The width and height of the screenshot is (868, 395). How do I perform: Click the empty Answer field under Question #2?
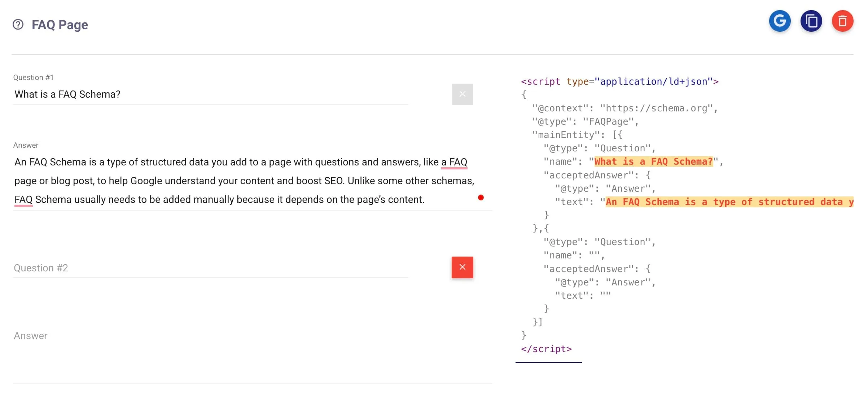click(253, 355)
